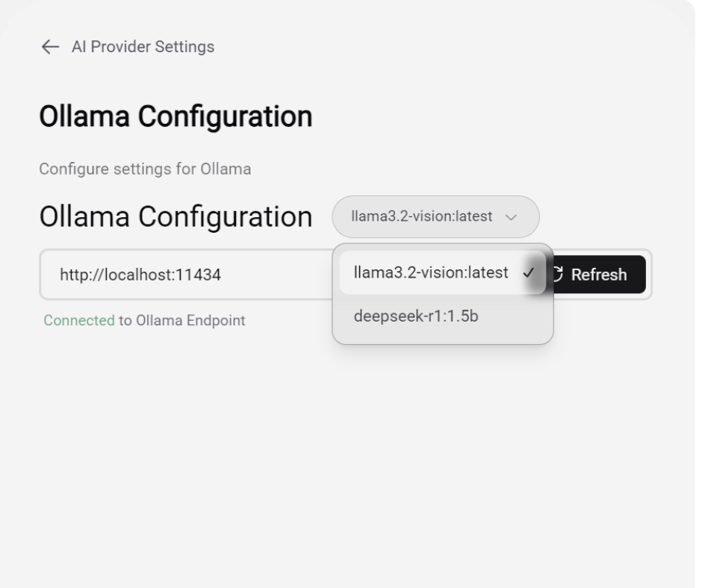Click the word Refresh on the black button
This screenshot has width=702, height=588.
click(599, 275)
